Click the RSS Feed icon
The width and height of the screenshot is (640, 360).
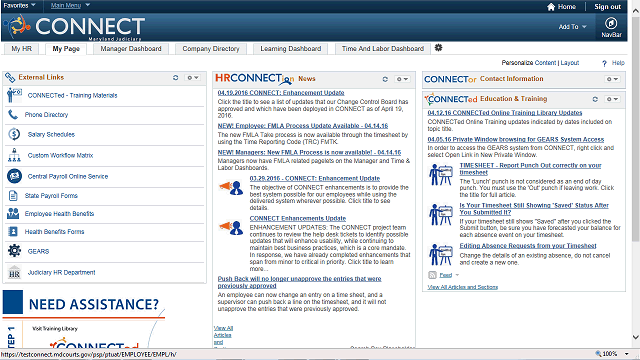[432, 275]
